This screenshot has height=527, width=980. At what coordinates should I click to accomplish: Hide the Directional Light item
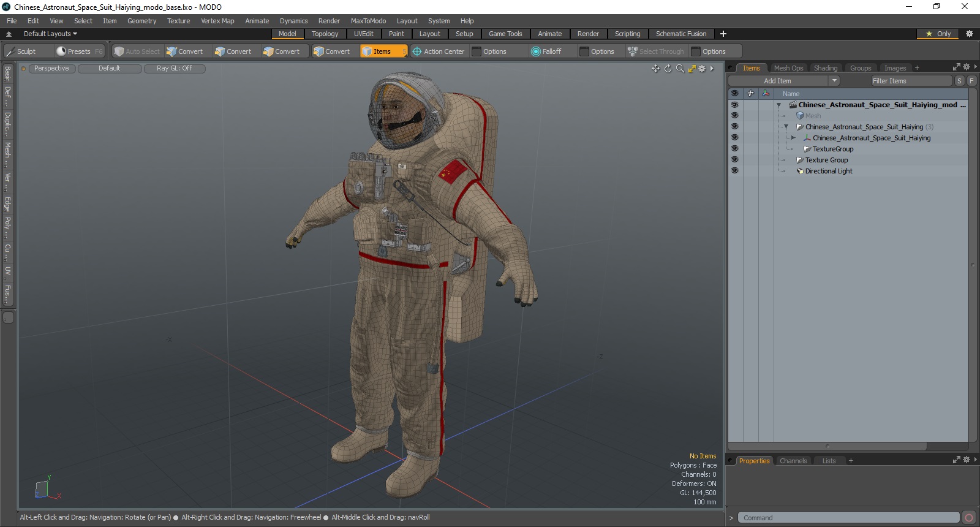734,171
